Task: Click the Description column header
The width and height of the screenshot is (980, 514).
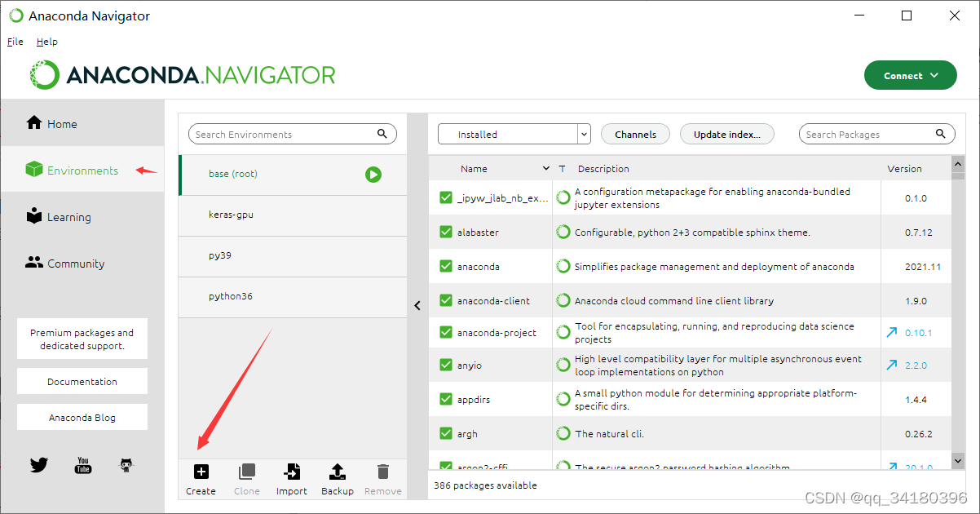Action: pyautogui.click(x=603, y=169)
